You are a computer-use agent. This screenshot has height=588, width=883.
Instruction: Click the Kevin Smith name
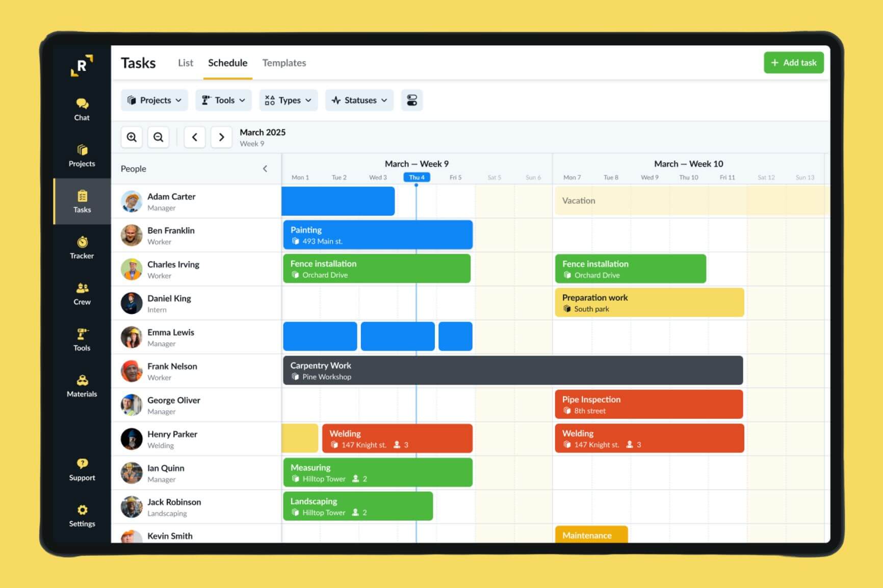[x=170, y=536]
